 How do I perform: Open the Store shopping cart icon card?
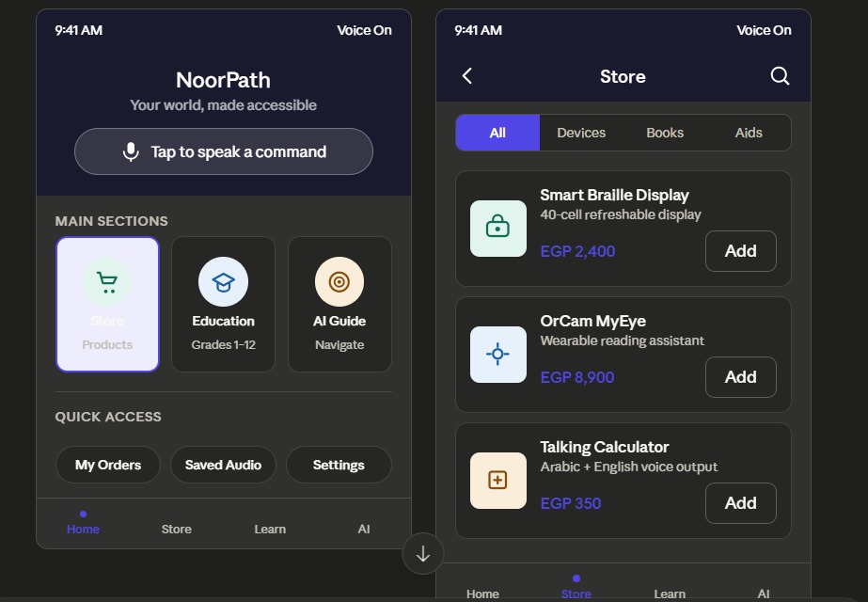(x=107, y=281)
